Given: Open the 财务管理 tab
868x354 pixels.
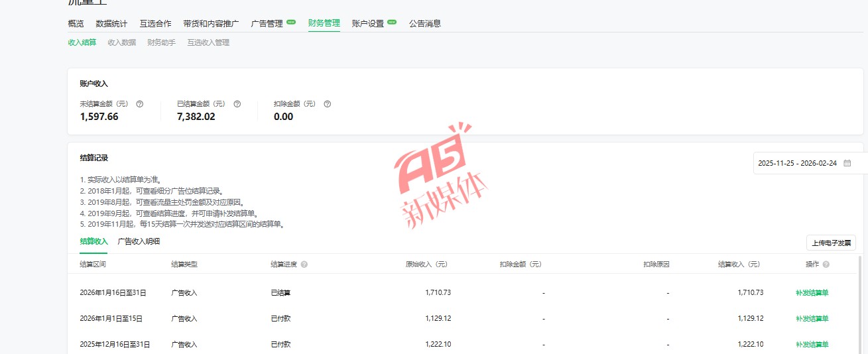Looking at the screenshot, I should click(x=324, y=23).
